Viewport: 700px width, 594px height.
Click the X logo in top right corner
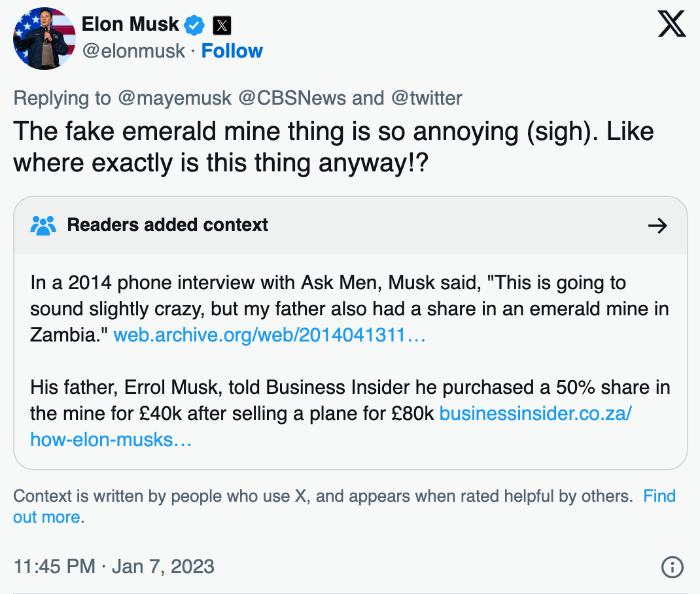click(672, 24)
